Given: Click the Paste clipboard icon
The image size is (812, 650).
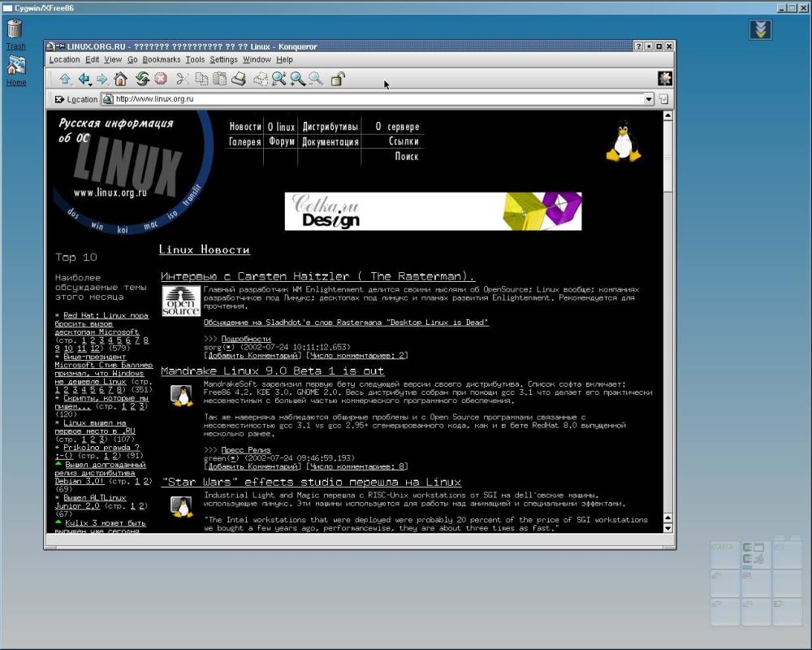Looking at the screenshot, I should pos(219,79).
